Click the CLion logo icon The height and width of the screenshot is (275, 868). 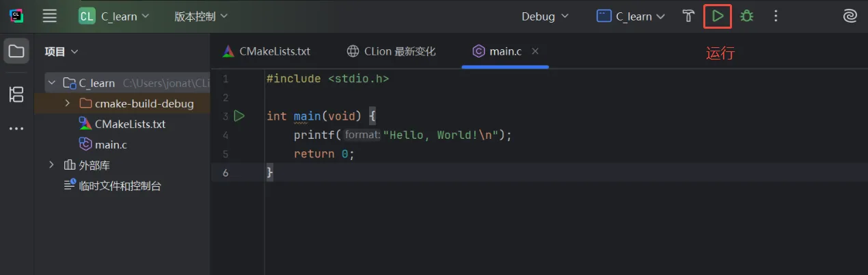point(16,16)
